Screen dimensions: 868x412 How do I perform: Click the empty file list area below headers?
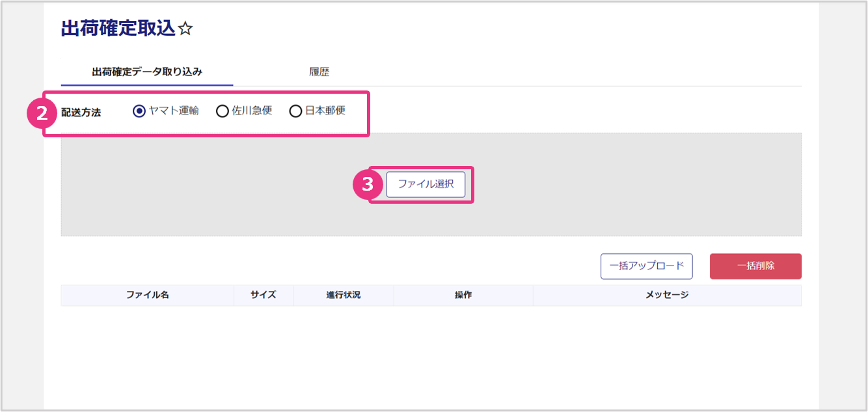(x=431, y=351)
